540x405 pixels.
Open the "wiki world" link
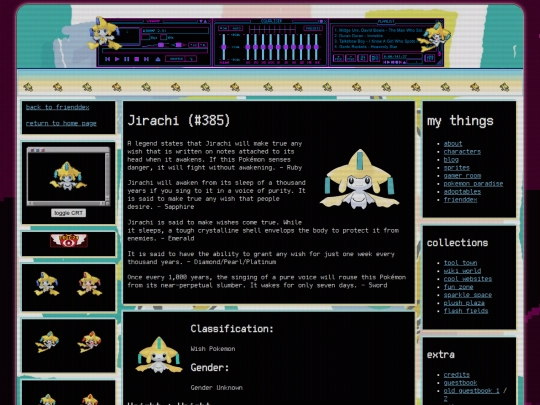click(462, 271)
